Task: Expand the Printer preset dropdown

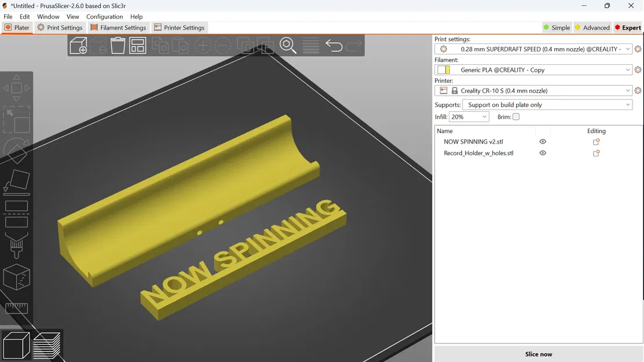Action: pos(533,91)
